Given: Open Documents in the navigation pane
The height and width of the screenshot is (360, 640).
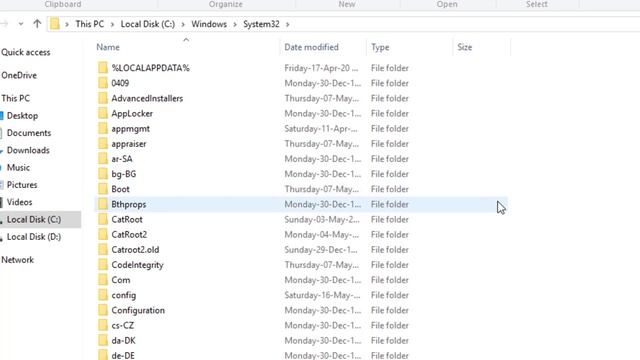Looking at the screenshot, I should click(29, 133).
